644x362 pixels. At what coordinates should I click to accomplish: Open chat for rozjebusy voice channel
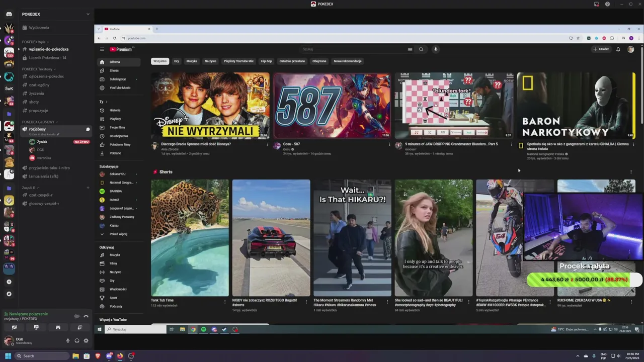point(88,129)
